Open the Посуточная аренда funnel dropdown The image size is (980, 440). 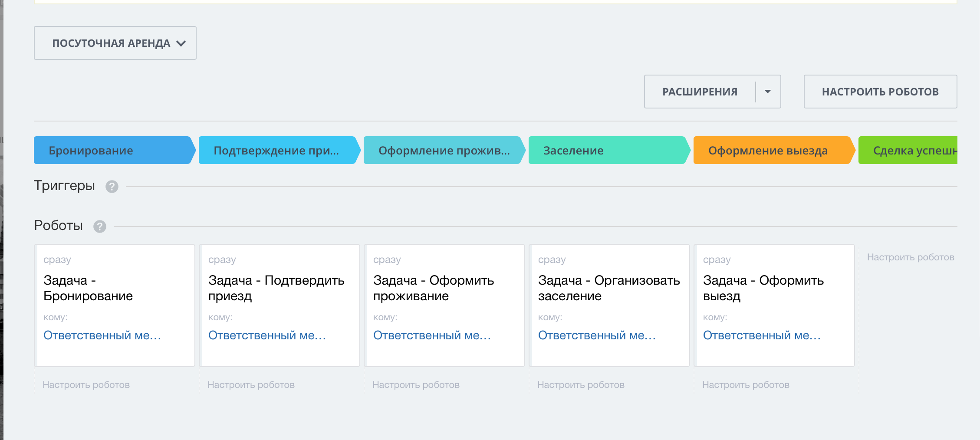[x=115, y=43]
